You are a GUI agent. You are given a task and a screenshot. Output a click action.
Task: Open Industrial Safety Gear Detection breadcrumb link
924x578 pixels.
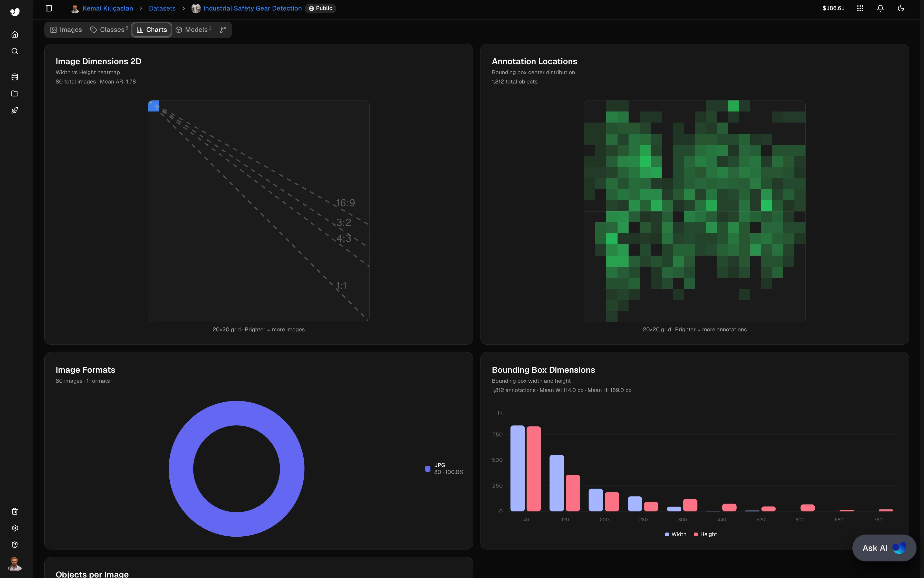(x=252, y=8)
